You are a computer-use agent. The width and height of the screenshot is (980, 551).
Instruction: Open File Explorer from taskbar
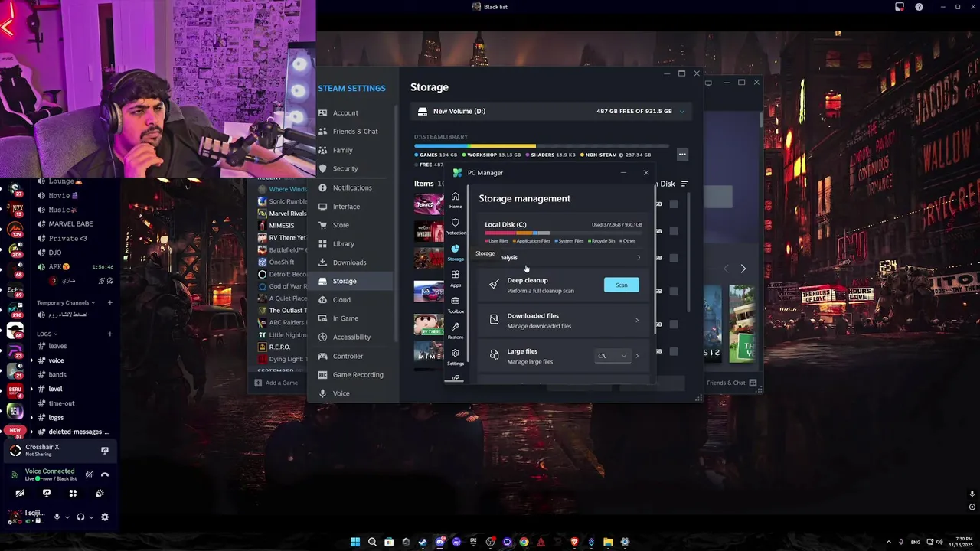click(608, 542)
